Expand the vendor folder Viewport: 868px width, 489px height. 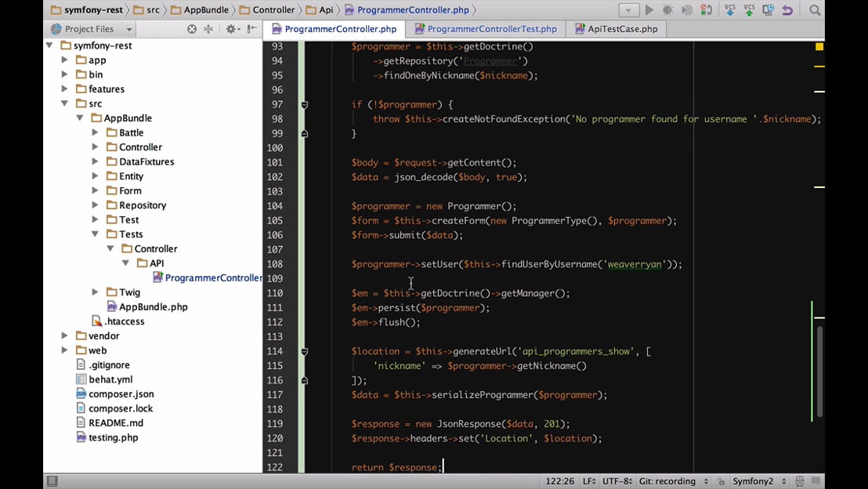[64, 335]
